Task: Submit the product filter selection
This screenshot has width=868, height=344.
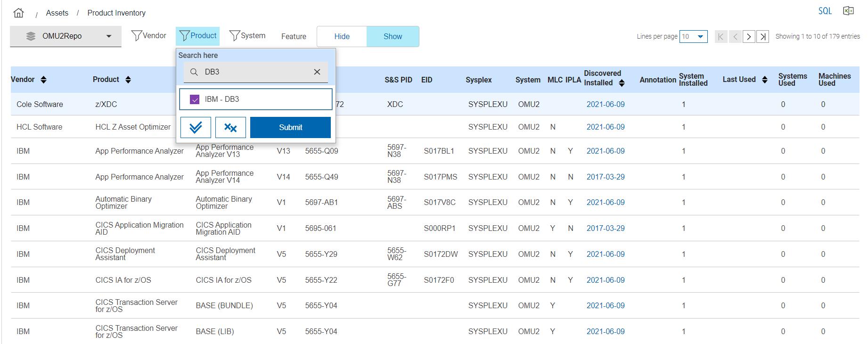Action: pos(290,127)
